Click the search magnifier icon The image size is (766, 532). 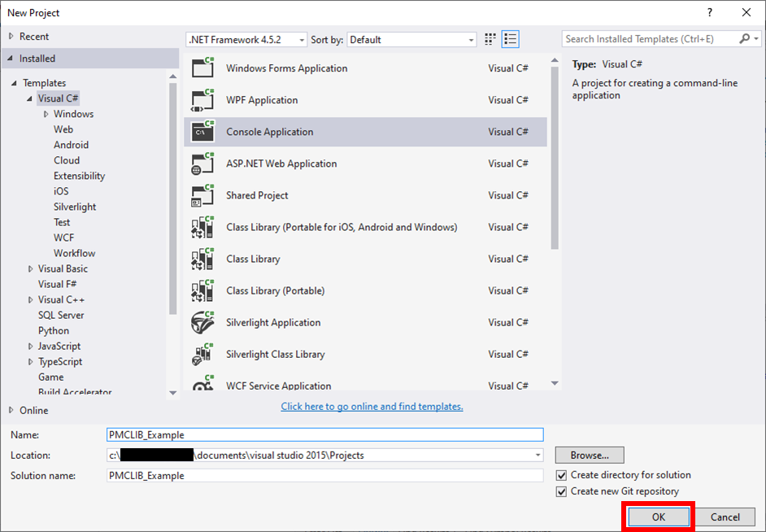tap(745, 38)
